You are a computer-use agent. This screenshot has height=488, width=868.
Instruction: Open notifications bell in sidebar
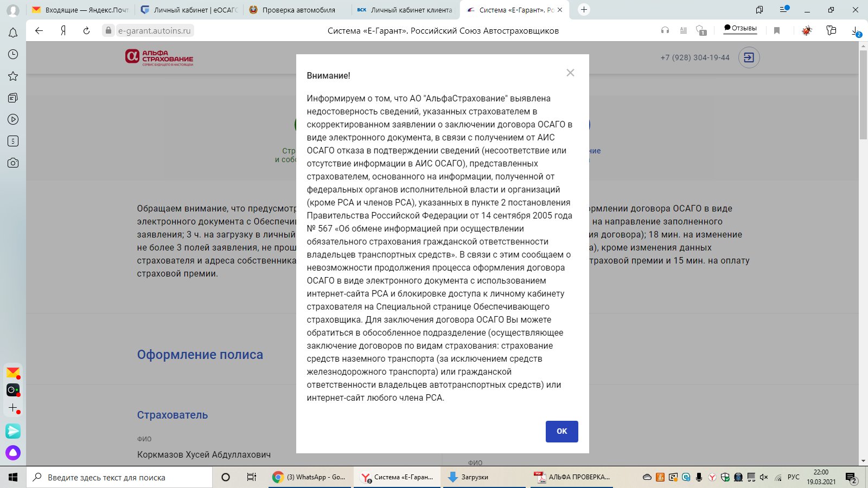tap(13, 33)
